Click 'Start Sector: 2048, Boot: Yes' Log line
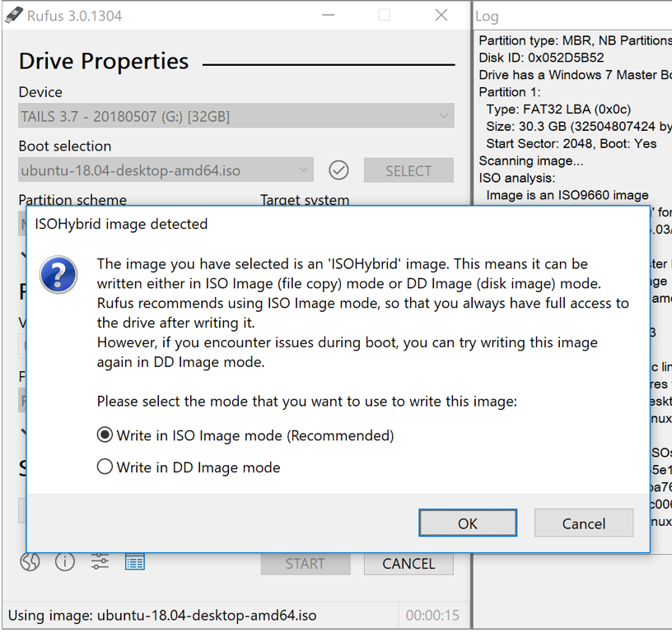Image resolution: width=672 pixels, height=637 pixels. click(x=572, y=143)
